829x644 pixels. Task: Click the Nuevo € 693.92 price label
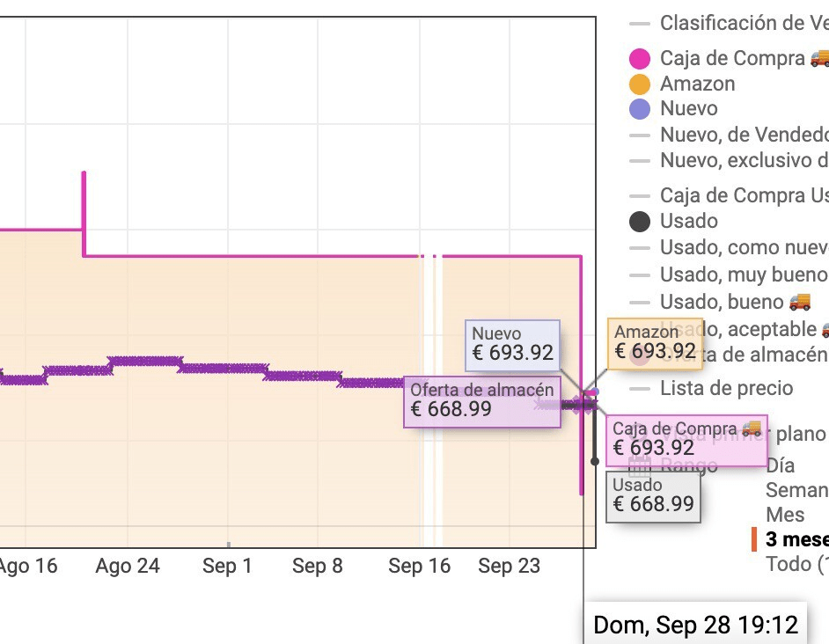[x=513, y=344]
